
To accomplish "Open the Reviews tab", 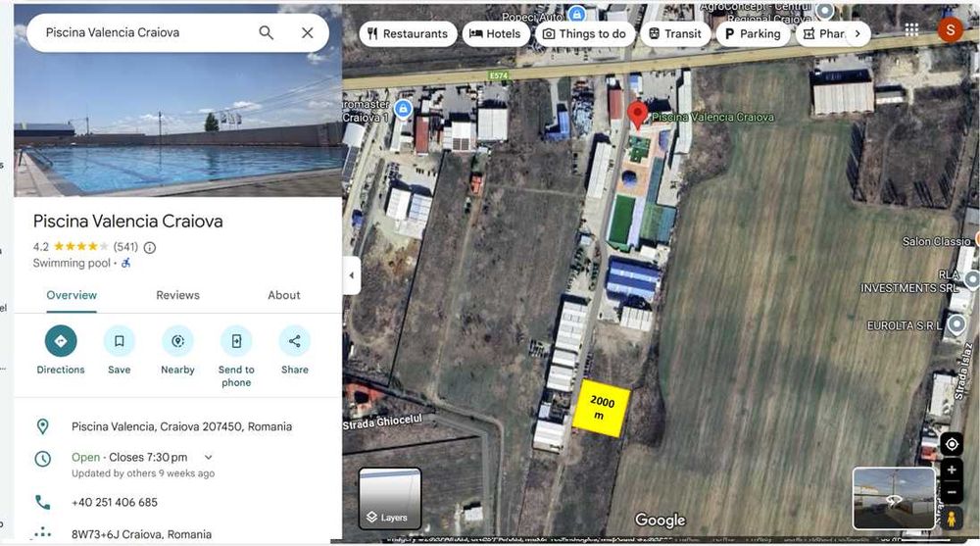I will click(x=177, y=295).
